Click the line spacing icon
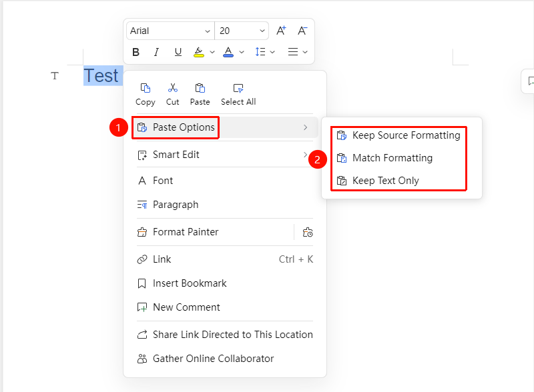 pos(260,52)
